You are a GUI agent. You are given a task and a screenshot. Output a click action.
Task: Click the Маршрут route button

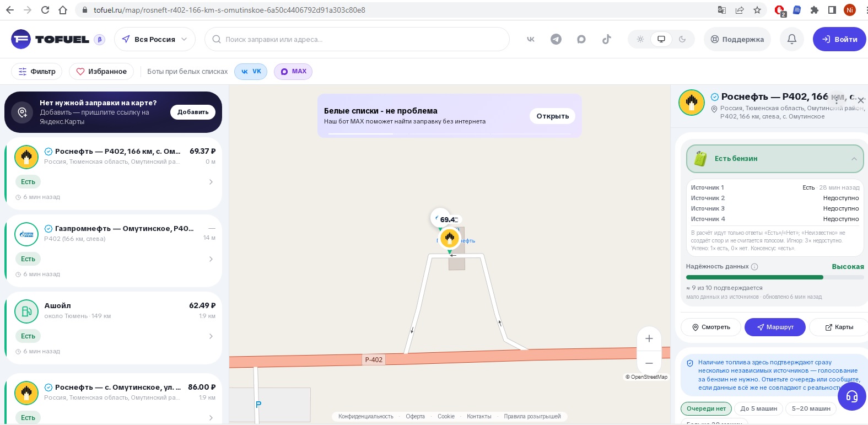click(775, 327)
